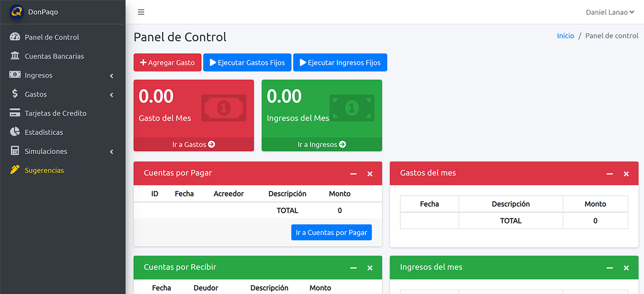The width and height of the screenshot is (644, 294).
Task: Expand the Gastos submenu chevron
Action: coord(111,95)
